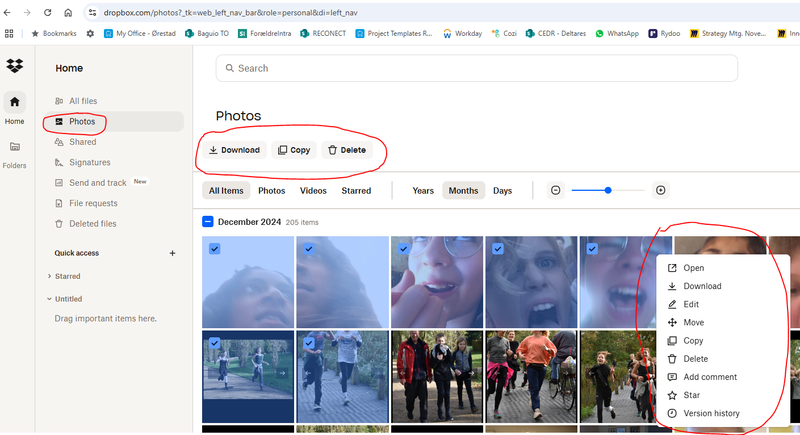Image resolution: width=800 pixels, height=435 pixels.
Task: Click the browser forward arrow
Action: pos(27,12)
